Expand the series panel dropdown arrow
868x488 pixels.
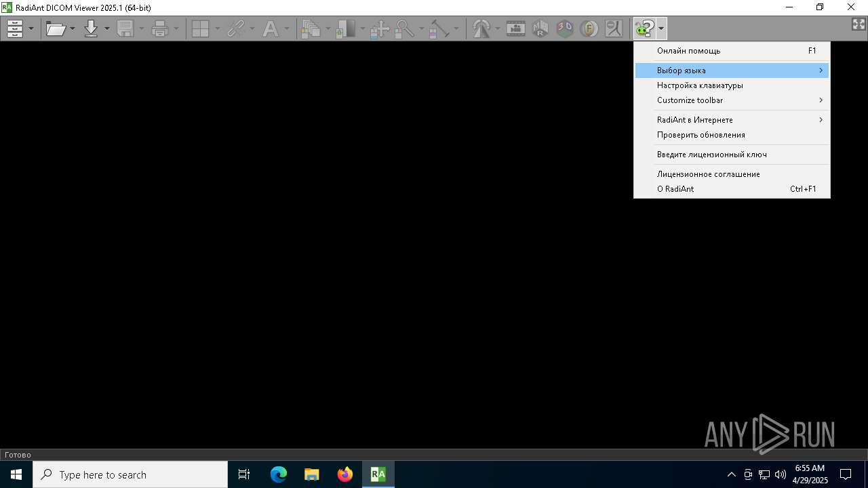coord(31,28)
